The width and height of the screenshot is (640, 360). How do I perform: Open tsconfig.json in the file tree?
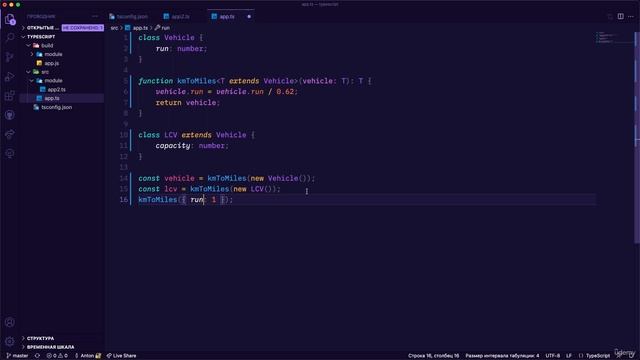coord(56,107)
